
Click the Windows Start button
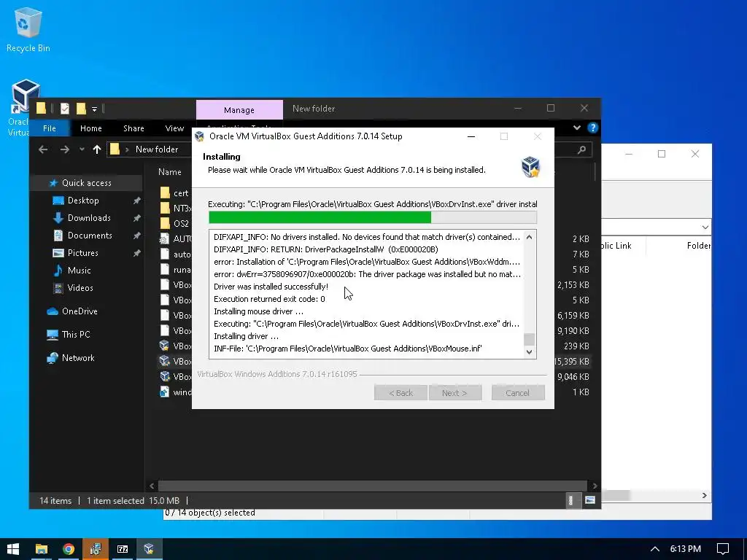[x=13, y=549]
